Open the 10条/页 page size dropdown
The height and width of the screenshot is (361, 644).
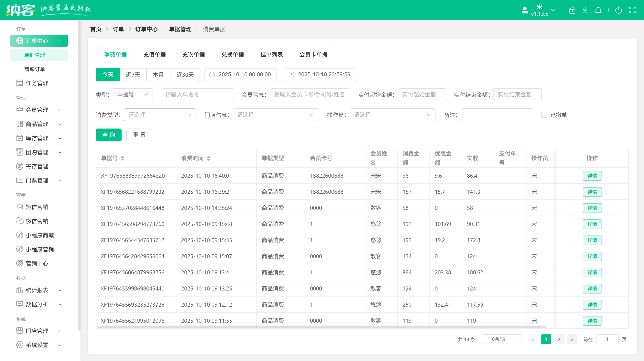[502, 339]
